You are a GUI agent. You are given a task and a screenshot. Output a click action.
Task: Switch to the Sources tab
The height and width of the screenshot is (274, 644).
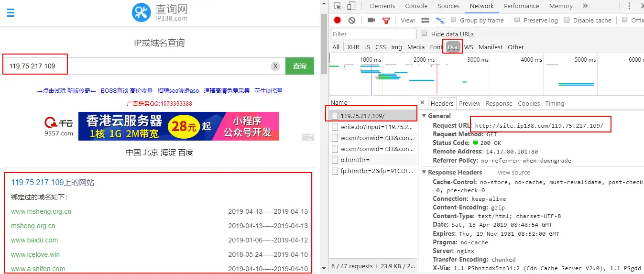coord(448,6)
